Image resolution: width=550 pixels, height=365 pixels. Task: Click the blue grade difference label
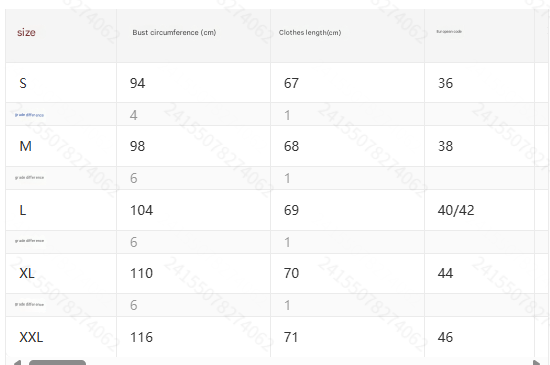click(x=29, y=115)
